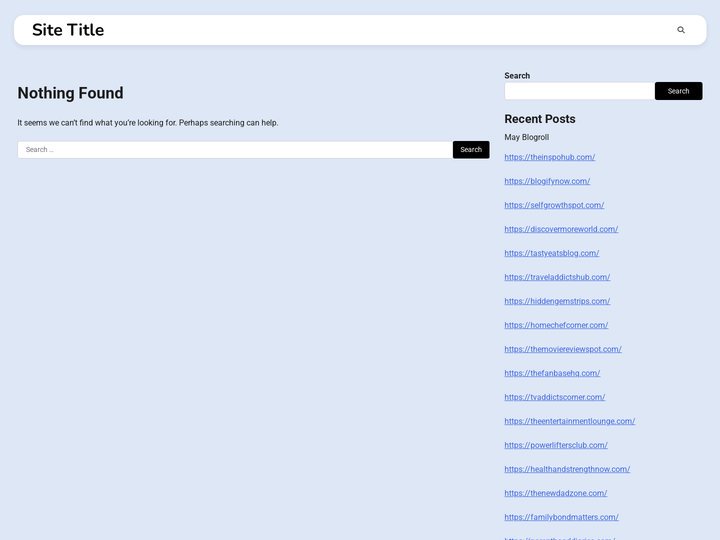Go to the Site Title homepage link
This screenshot has width=720, height=540.
[68, 30]
